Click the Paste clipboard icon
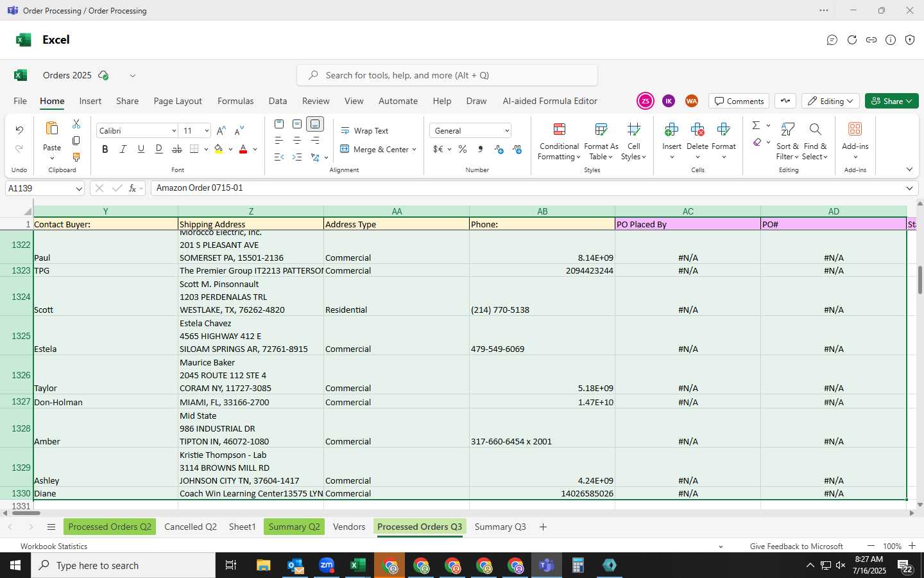 pyautogui.click(x=52, y=128)
